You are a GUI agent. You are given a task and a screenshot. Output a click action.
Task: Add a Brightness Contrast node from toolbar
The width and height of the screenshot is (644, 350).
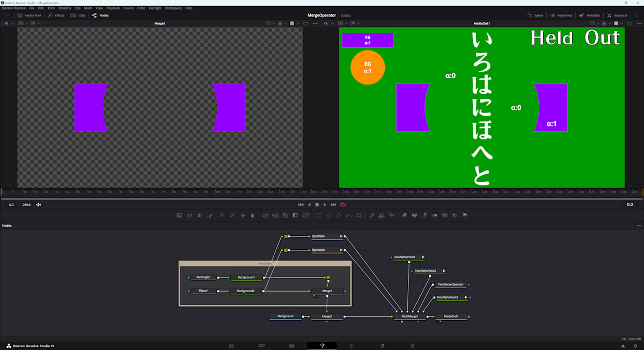click(243, 215)
